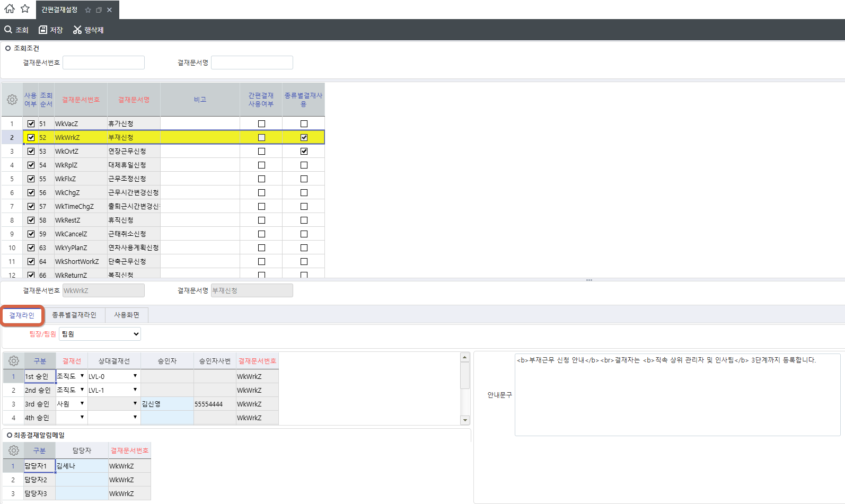Click the 저장 save disk icon

pos(43,30)
